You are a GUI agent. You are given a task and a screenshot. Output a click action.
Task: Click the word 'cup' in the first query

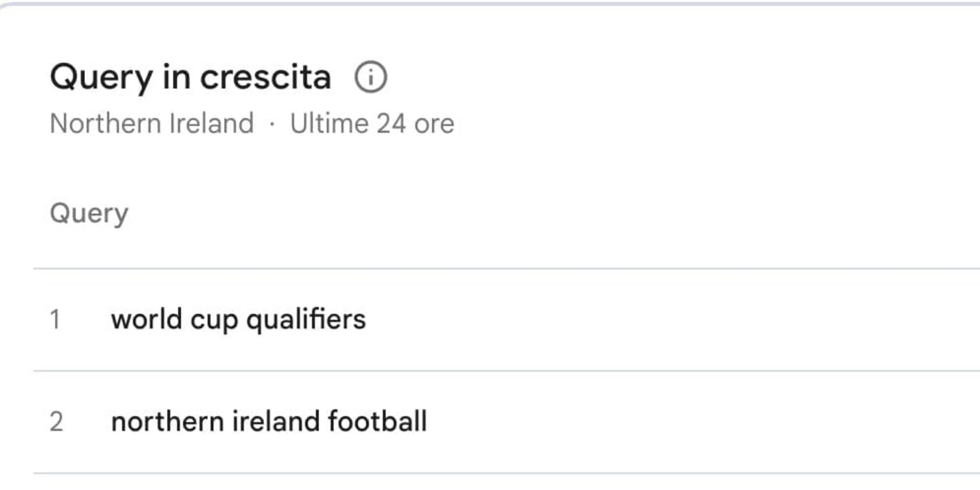click(x=214, y=320)
